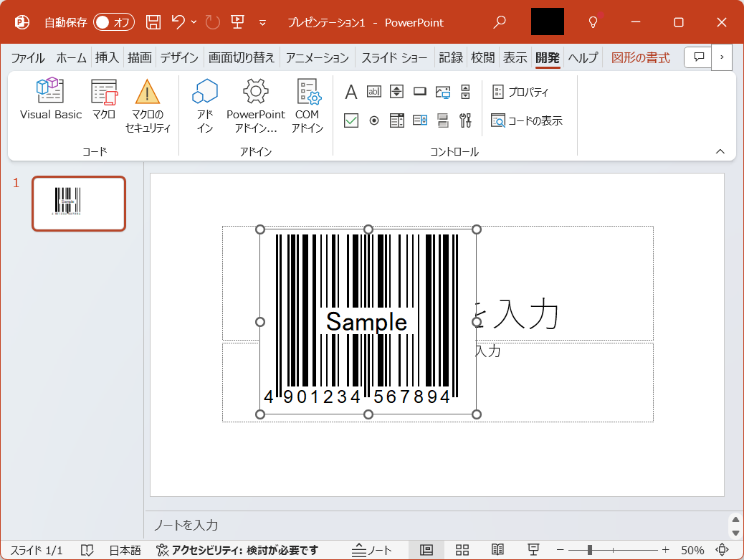This screenshot has width=744, height=560.
Task: Insert an Option Button control
Action: 374,120
